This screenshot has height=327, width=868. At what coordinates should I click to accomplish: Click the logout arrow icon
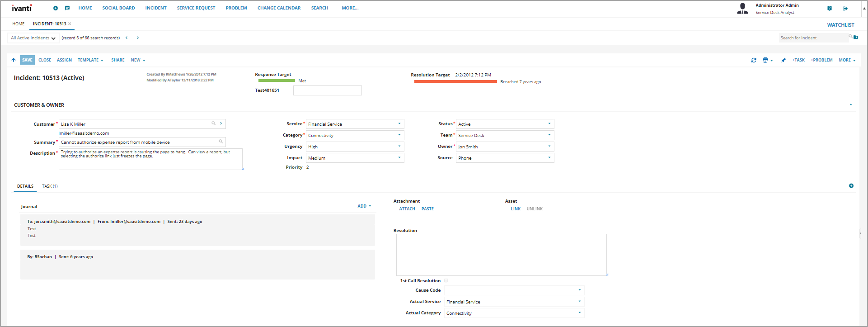[x=845, y=8]
